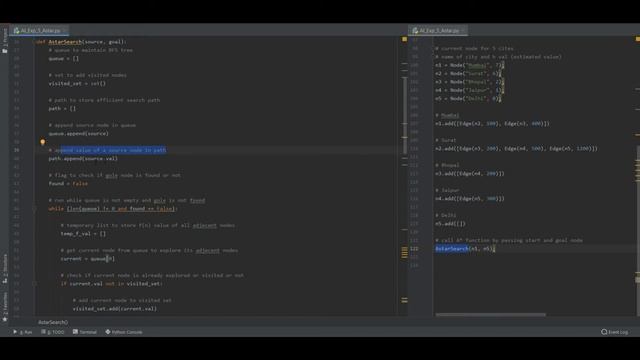Click the n3 = Node("Bhopal") line
The height and width of the screenshot is (360, 640).
pos(470,82)
